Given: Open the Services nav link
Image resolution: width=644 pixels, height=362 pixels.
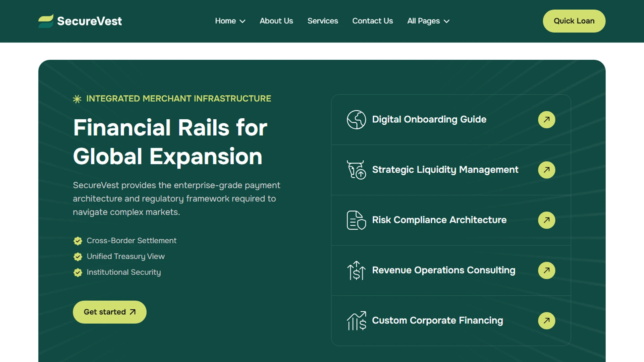Looking at the screenshot, I should (323, 21).
